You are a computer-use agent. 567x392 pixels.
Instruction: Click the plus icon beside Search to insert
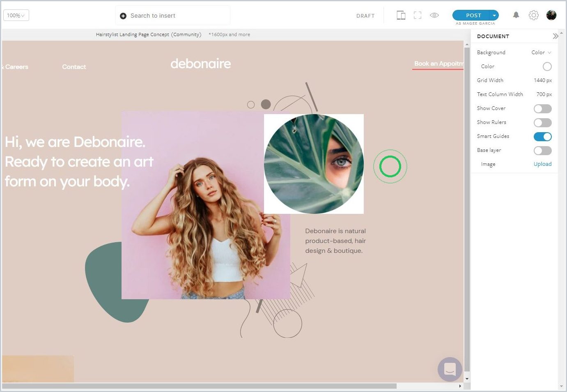pos(123,16)
